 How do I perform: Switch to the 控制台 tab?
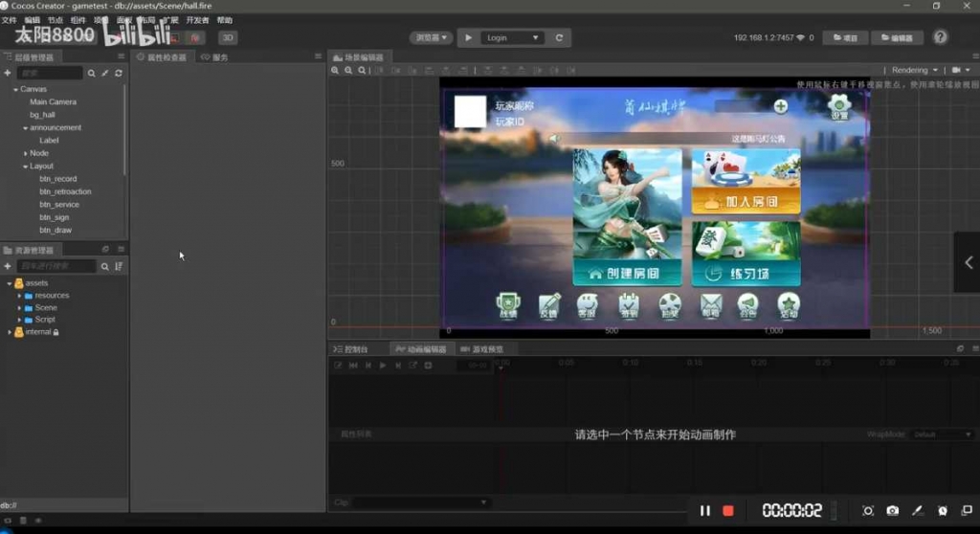point(351,349)
